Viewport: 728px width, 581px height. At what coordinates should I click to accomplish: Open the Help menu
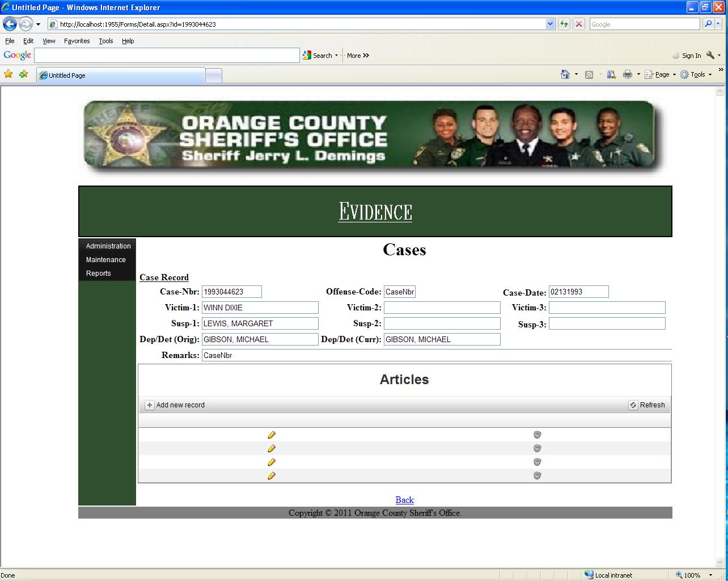[x=128, y=41]
